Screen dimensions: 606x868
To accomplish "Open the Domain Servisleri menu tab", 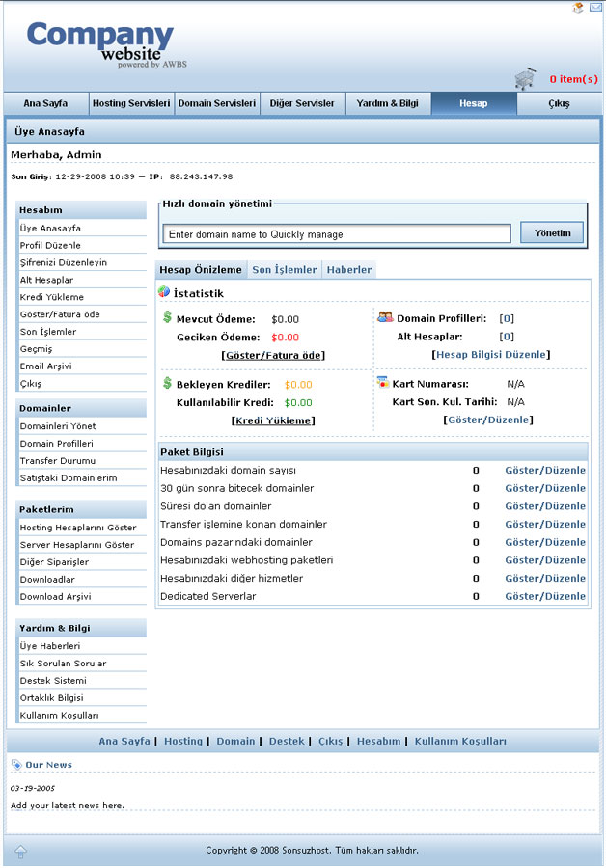I will [216, 103].
